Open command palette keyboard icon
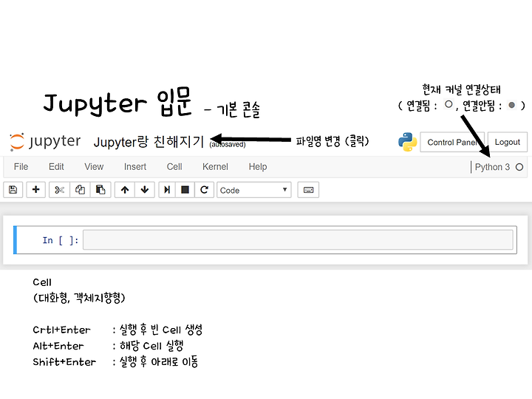 tap(308, 190)
